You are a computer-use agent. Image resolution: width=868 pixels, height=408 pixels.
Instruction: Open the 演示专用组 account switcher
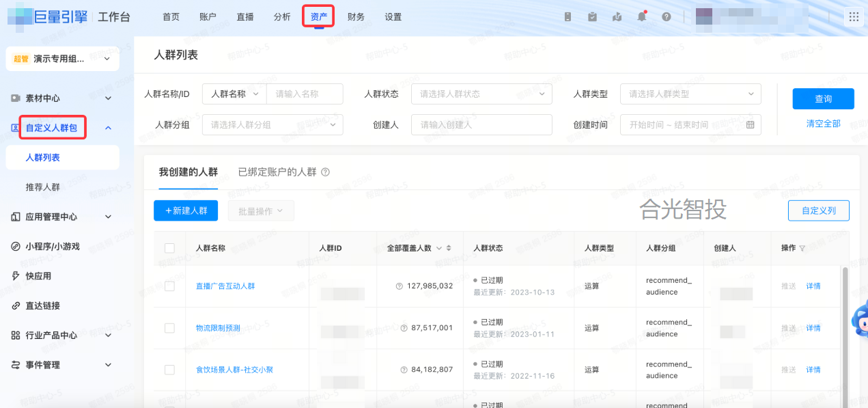click(62, 59)
